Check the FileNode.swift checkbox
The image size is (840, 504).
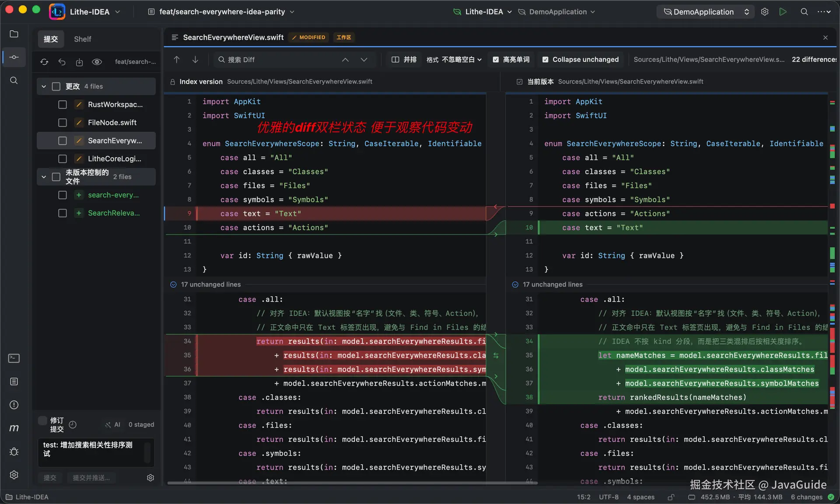tap(63, 122)
